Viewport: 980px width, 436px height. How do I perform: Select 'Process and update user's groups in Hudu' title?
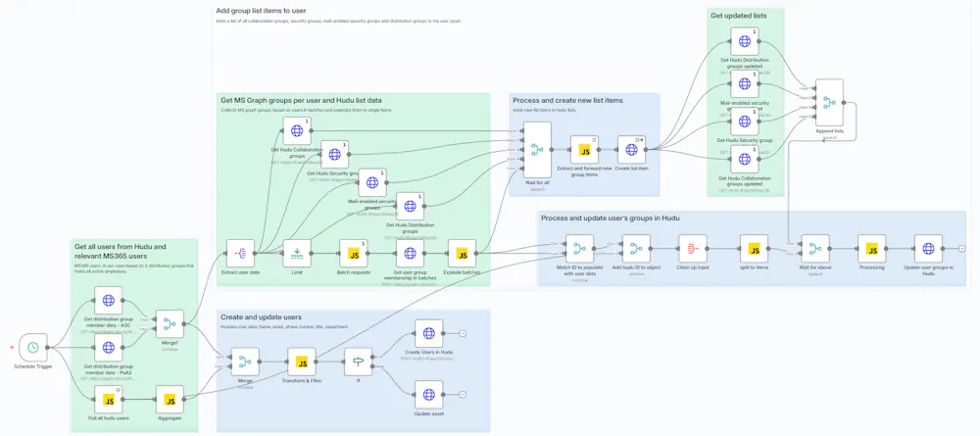[x=610, y=218]
